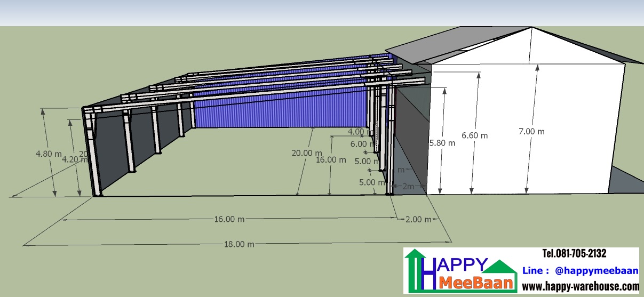
Task: Select the 6.00 m spacing label
Action: [362, 143]
